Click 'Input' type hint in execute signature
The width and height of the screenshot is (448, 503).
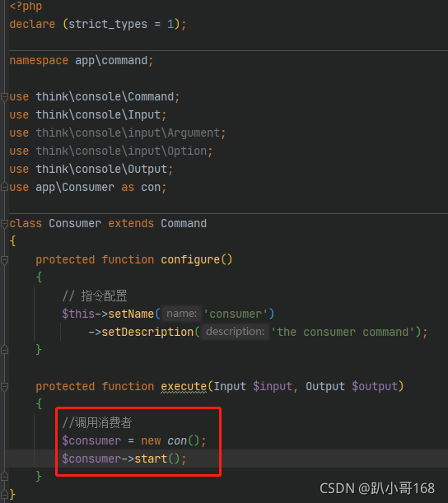(230, 387)
